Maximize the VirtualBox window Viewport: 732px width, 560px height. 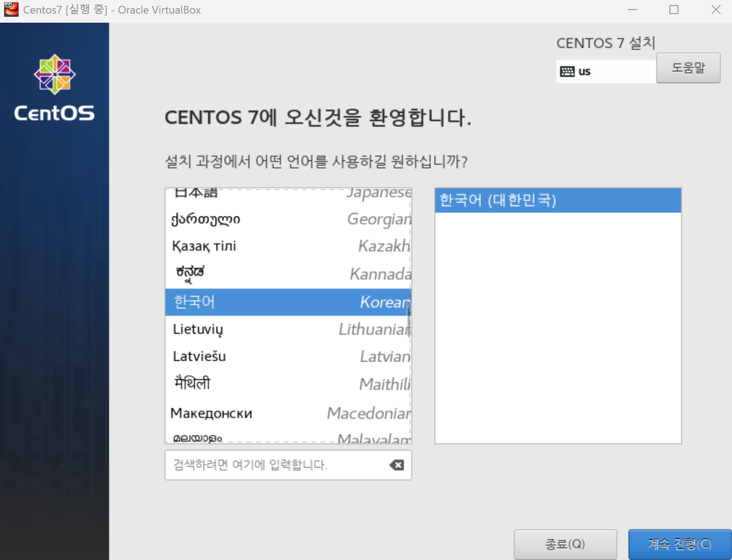(674, 10)
